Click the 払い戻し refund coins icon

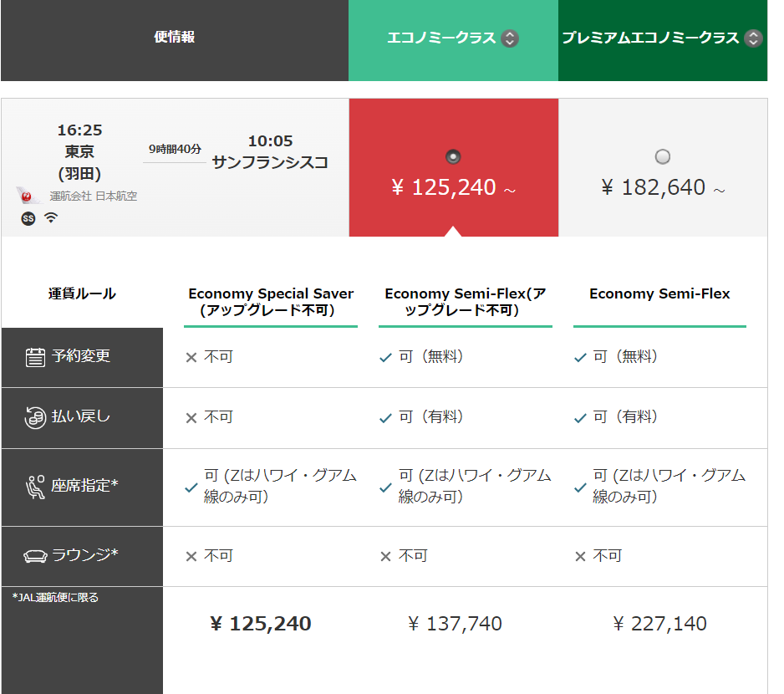point(35,417)
